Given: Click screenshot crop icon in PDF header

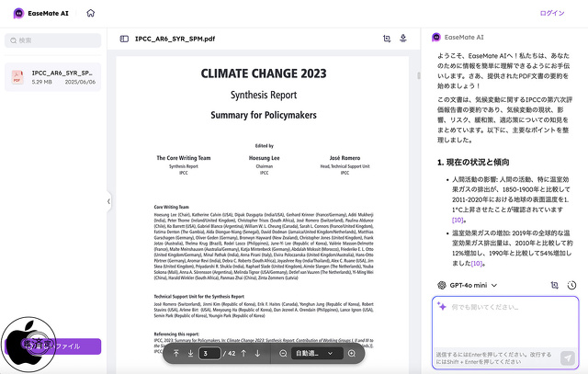Looking at the screenshot, I should (x=387, y=39).
